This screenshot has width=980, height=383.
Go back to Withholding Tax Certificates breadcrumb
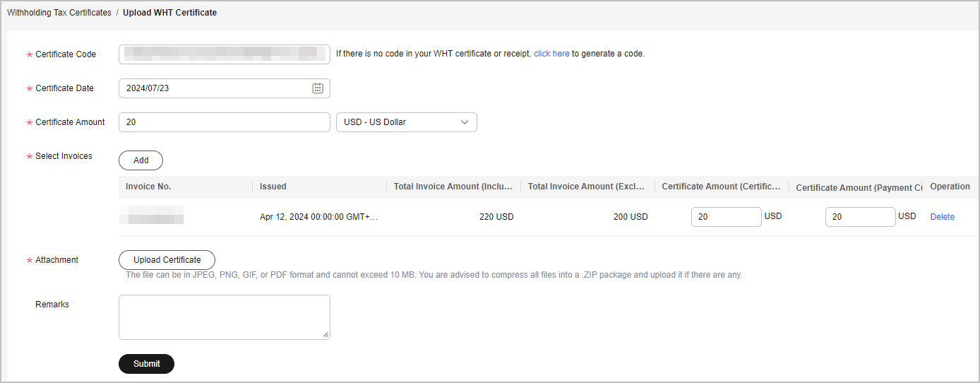tap(59, 13)
